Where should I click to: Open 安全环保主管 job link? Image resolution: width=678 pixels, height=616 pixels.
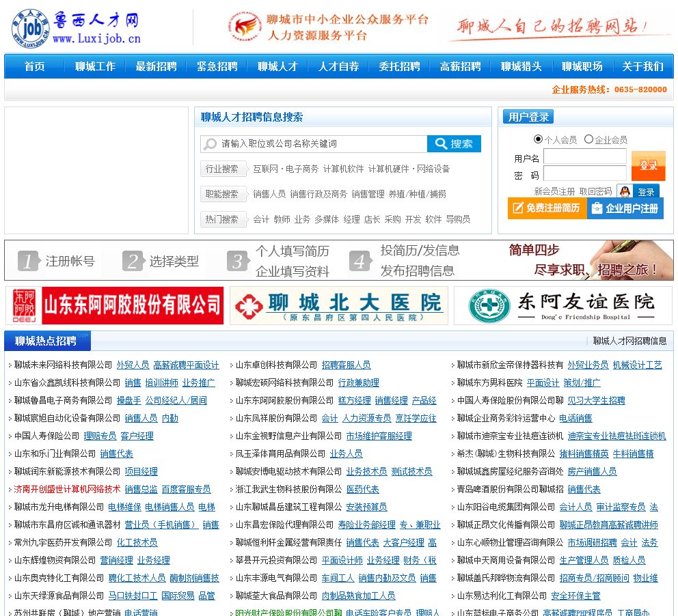575,596
